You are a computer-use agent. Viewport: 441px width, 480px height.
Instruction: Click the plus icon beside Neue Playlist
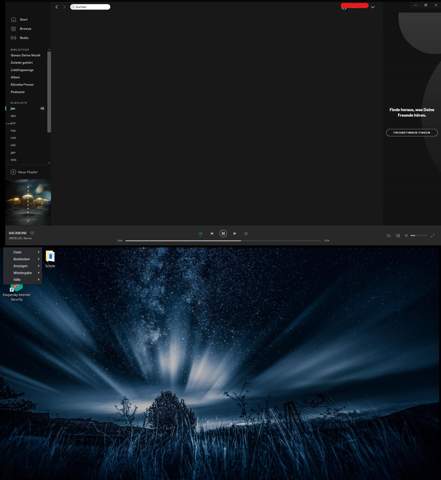pos(13,172)
